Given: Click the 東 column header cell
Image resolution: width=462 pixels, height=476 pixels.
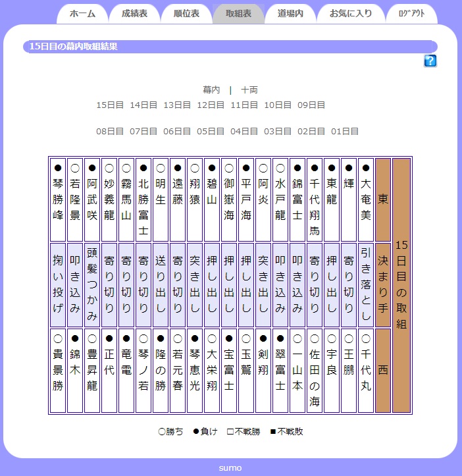Looking at the screenshot, I should coord(383,199).
